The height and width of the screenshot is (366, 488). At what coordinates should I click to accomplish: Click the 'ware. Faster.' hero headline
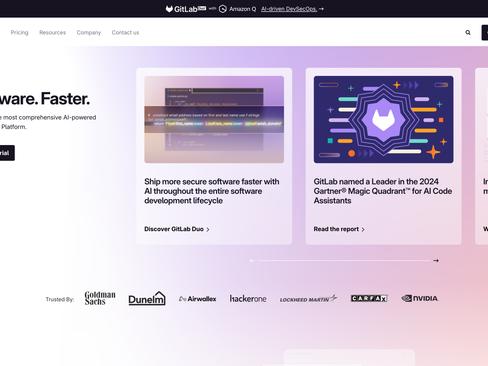click(x=45, y=99)
